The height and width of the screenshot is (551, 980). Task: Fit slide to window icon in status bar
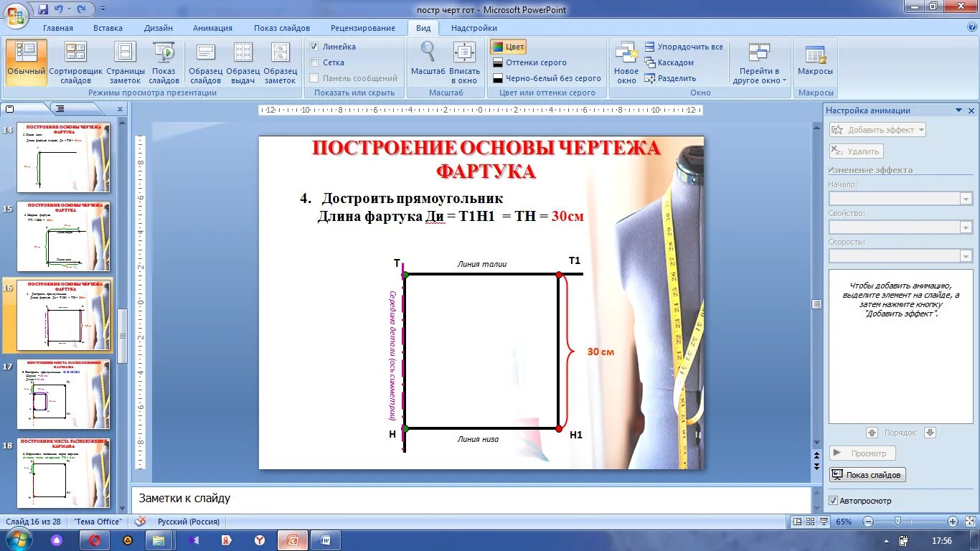(969, 522)
